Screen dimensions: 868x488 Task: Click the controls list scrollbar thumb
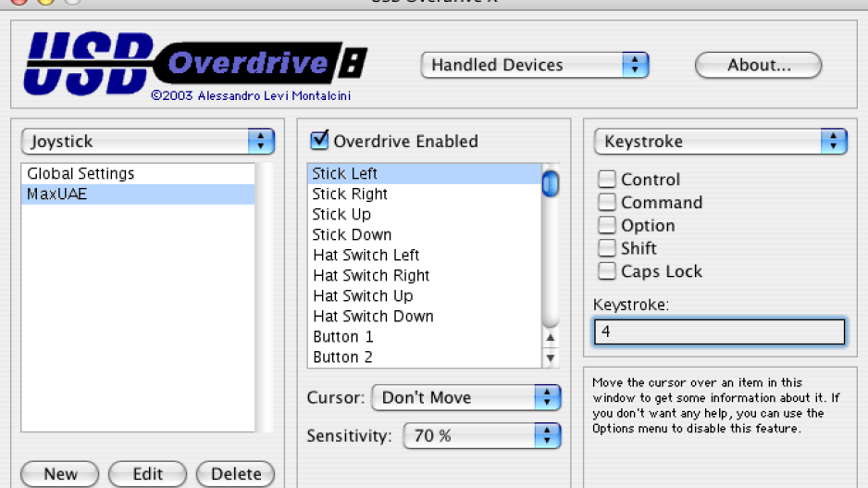[x=551, y=184]
